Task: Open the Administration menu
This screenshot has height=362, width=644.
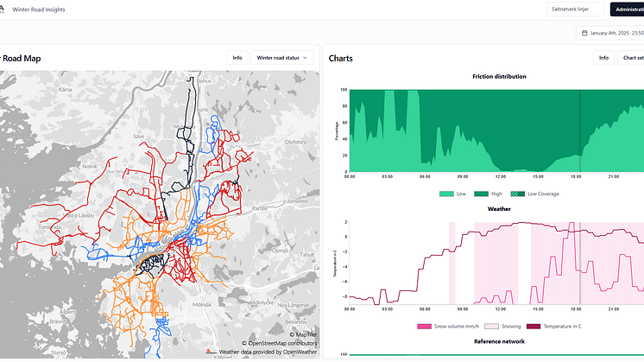Action: pos(628,10)
